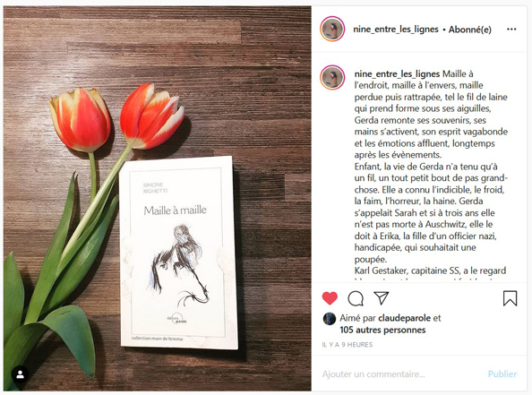Share post via paper plane icon
This screenshot has width=532, height=395.
click(x=381, y=297)
